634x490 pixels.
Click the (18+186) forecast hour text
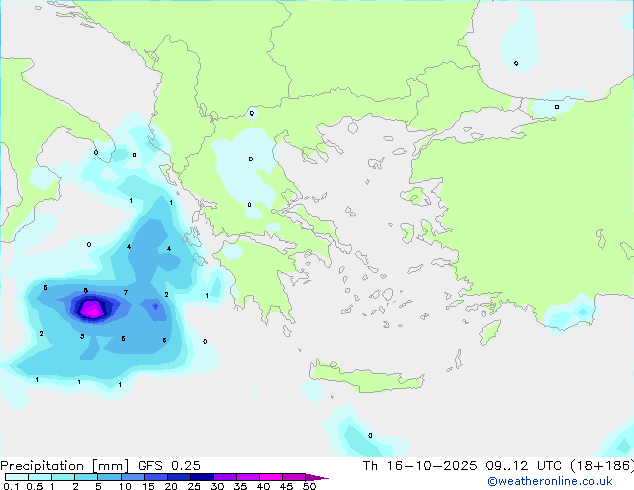(602, 466)
